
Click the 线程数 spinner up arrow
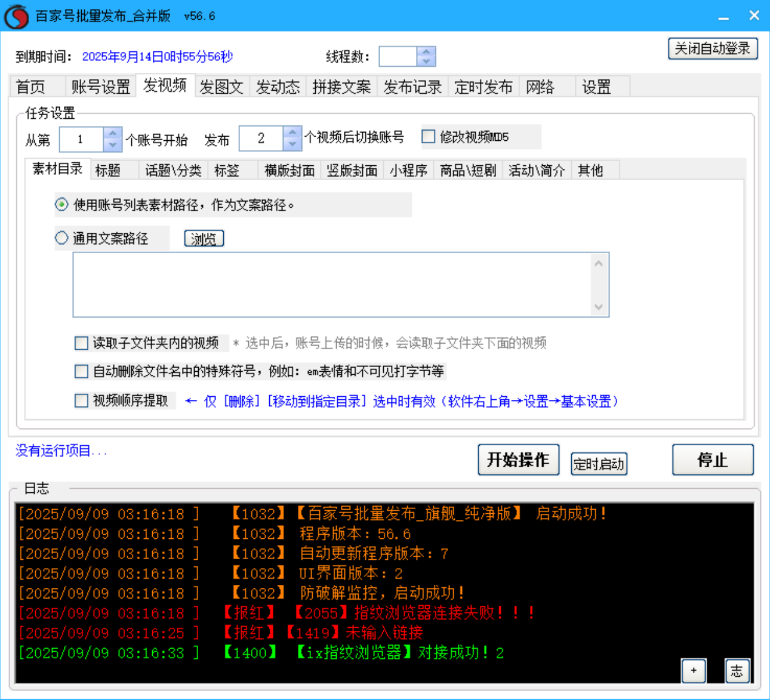tap(426, 51)
